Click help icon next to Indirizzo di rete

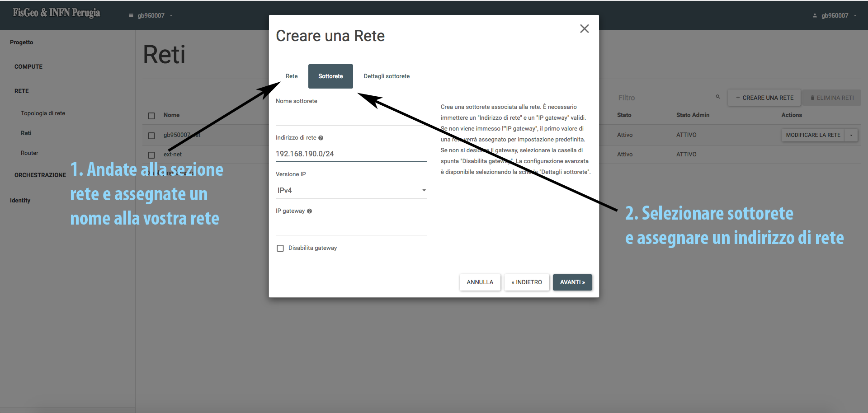pos(321,138)
